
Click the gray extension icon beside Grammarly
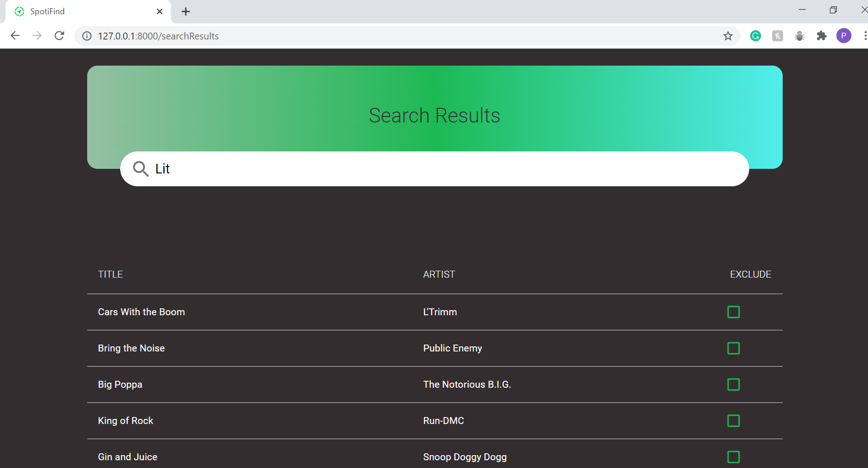[778, 36]
